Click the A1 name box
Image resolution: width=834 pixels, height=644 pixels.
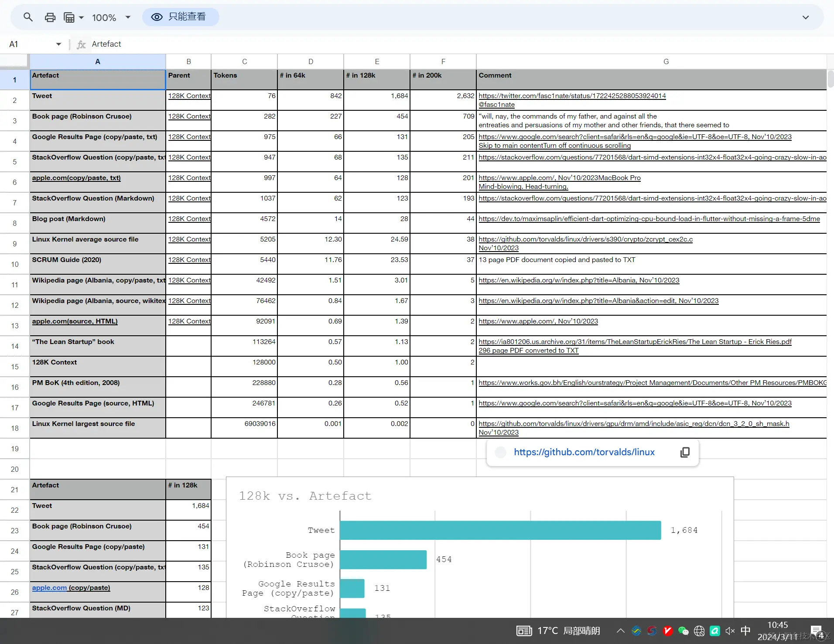[x=31, y=44]
